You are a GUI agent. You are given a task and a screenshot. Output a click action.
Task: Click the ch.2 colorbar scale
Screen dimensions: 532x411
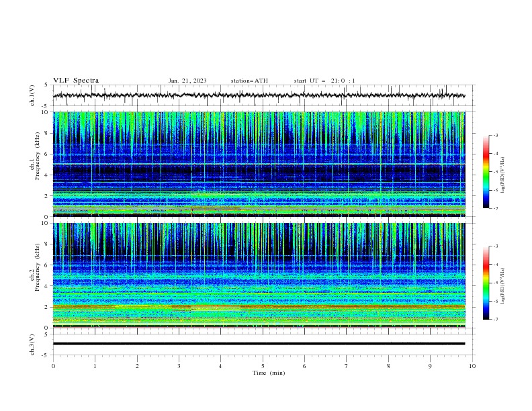(486, 283)
